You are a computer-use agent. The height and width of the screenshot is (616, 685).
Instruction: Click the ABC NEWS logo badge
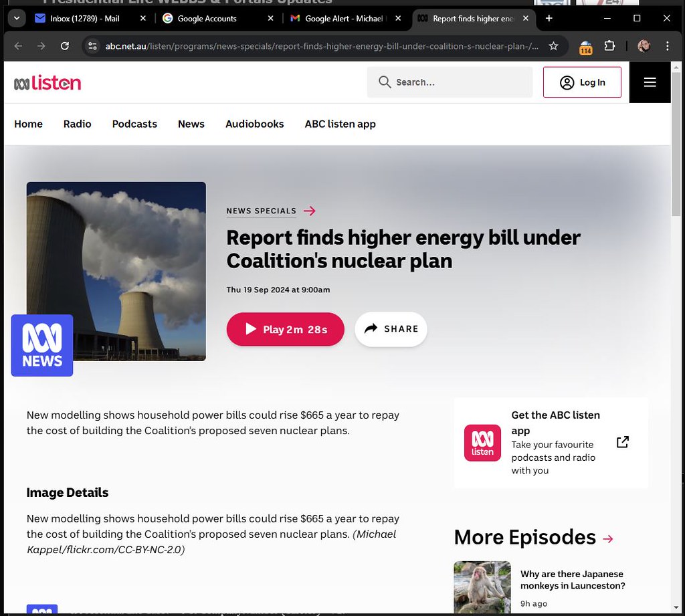[42, 345]
